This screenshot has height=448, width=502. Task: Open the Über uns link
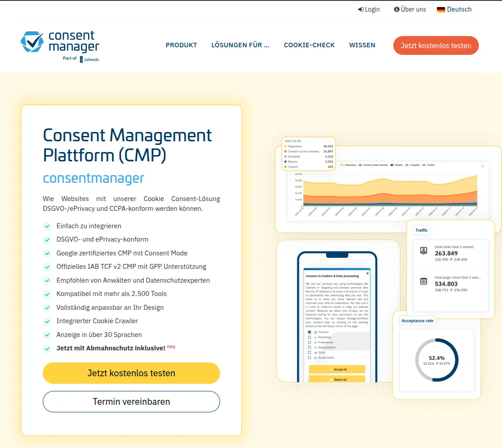pyautogui.click(x=410, y=10)
